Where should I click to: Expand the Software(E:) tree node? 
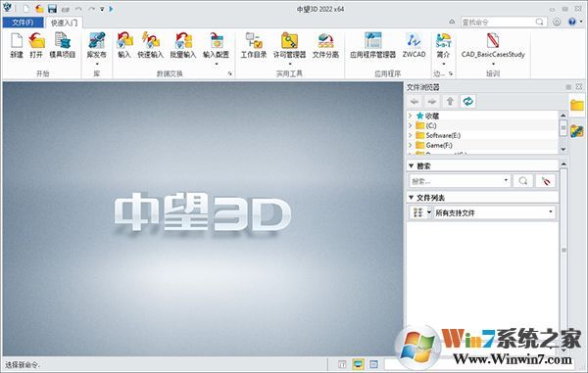(411, 135)
